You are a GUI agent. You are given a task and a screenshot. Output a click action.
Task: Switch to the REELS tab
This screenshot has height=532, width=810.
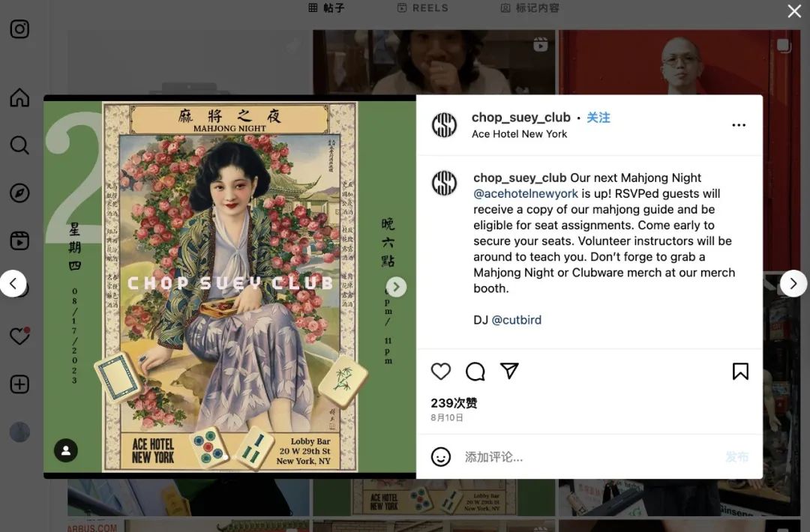422,7
